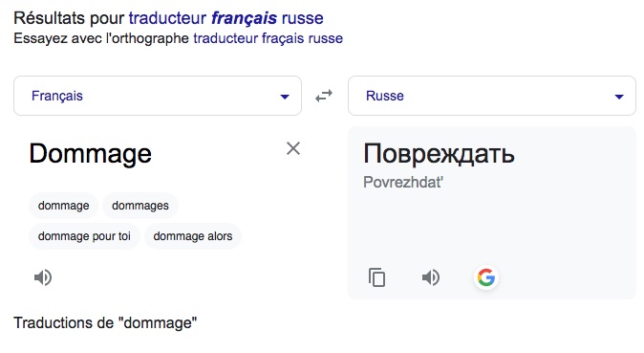
Task: Clear the Dommage source text
Action: point(293,148)
